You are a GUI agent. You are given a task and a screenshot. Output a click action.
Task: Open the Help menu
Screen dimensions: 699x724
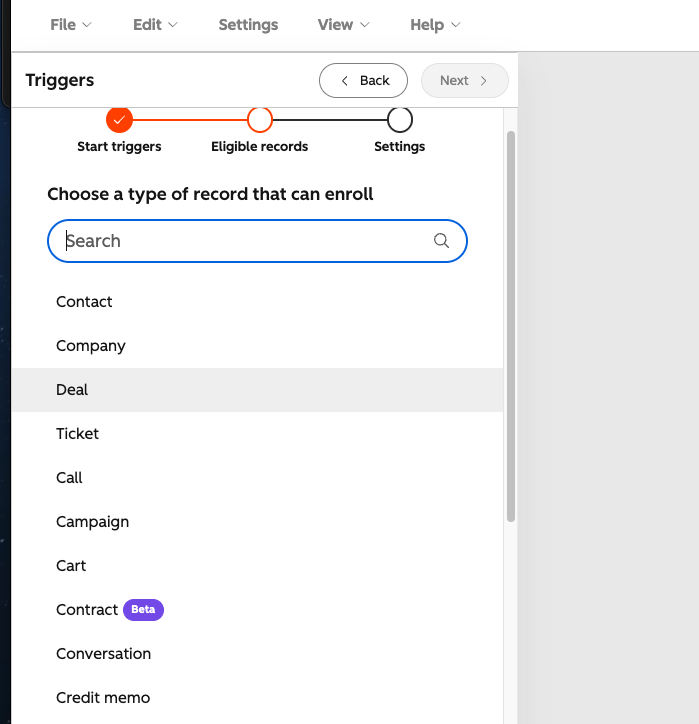click(435, 25)
